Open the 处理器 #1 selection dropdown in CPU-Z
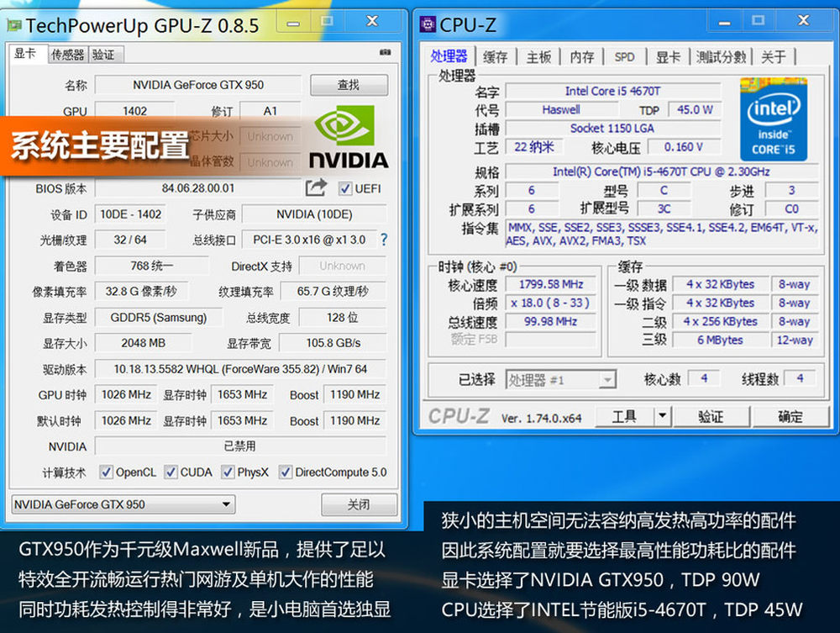The width and height of the screenshot is (840, 633). tap(561, 380)
